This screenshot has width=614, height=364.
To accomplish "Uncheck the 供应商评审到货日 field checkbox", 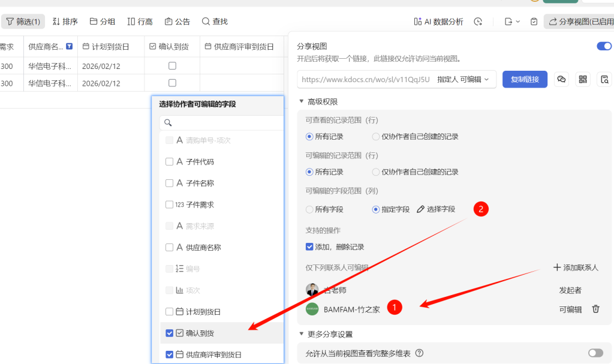I will click(169, 354).
